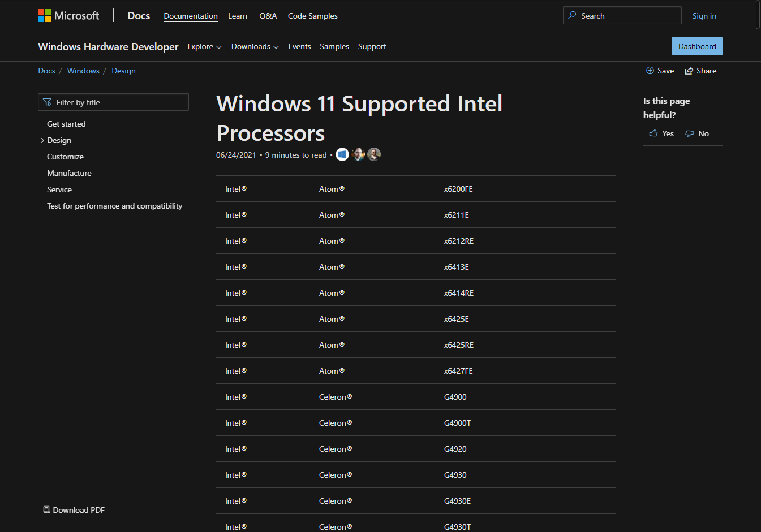This screenshot has height=532, width=761.
Task: Expand the Design tree chevron
Action: point(42,140)
